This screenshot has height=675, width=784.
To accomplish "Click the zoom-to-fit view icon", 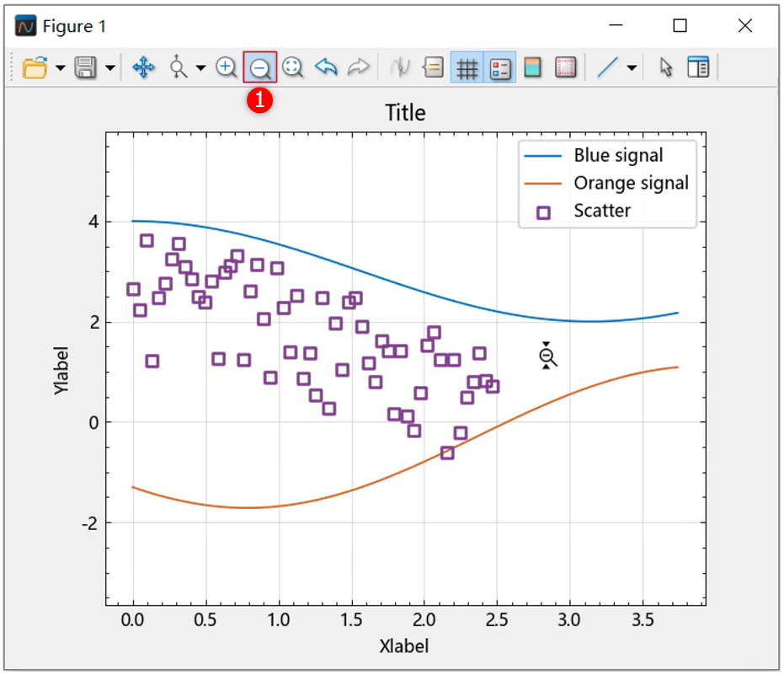I will tap(293, 67).
